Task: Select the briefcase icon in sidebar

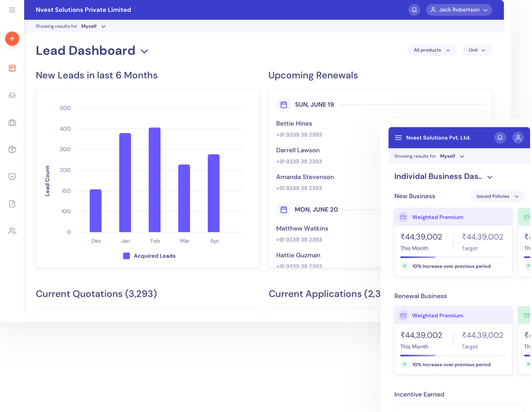Action: coord(12,123)
